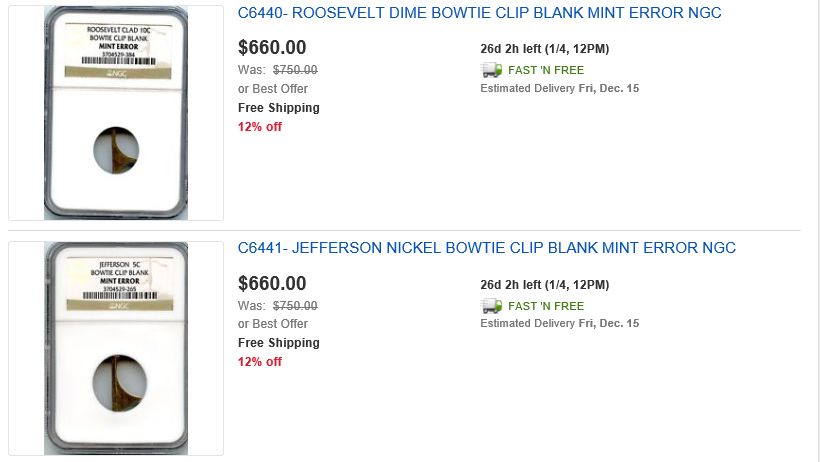
Task: Click the truck icon in the Jefferson Nickel listing
Action: click(x=491, y=305)
